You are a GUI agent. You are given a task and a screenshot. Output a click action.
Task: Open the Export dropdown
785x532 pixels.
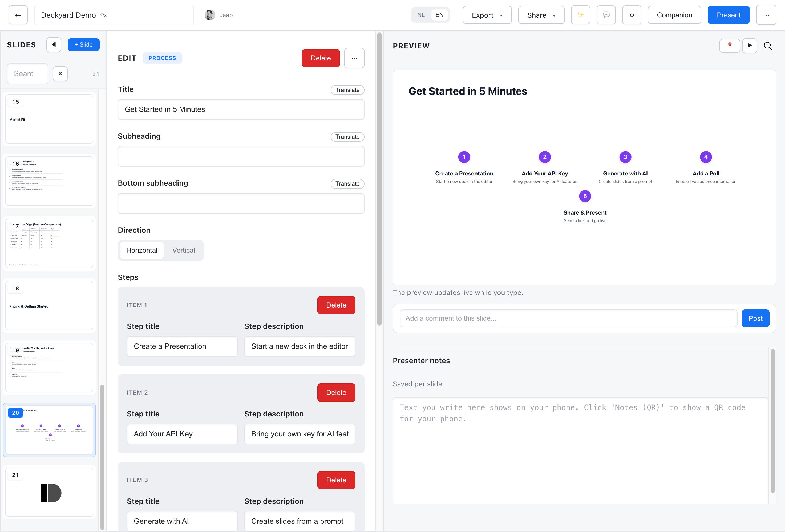(487, 15)
